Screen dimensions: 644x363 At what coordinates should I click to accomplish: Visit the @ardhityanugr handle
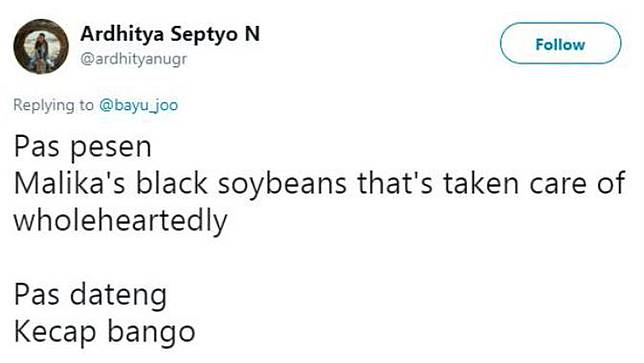[133, 60]
